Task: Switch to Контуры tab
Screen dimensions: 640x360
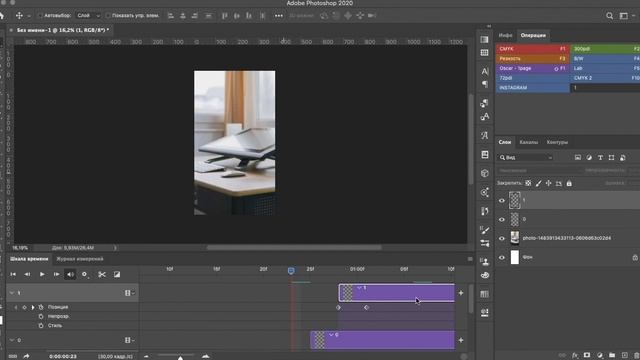Action: click(557, 142)
